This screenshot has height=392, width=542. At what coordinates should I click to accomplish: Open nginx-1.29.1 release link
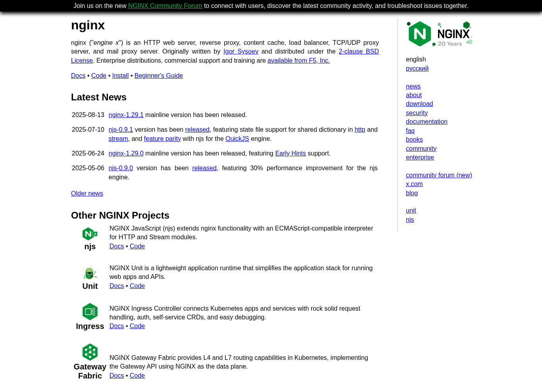click(126, 115)
